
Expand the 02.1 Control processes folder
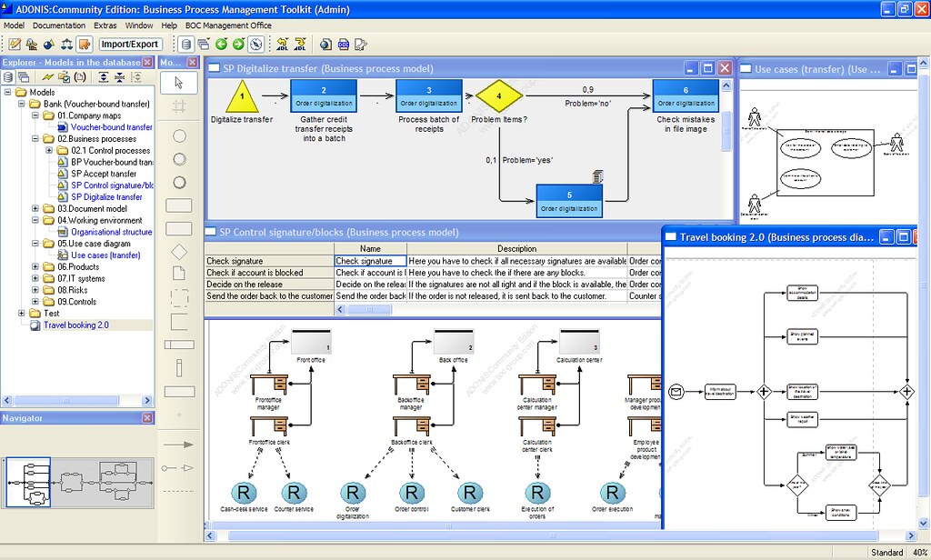[49, 150]
